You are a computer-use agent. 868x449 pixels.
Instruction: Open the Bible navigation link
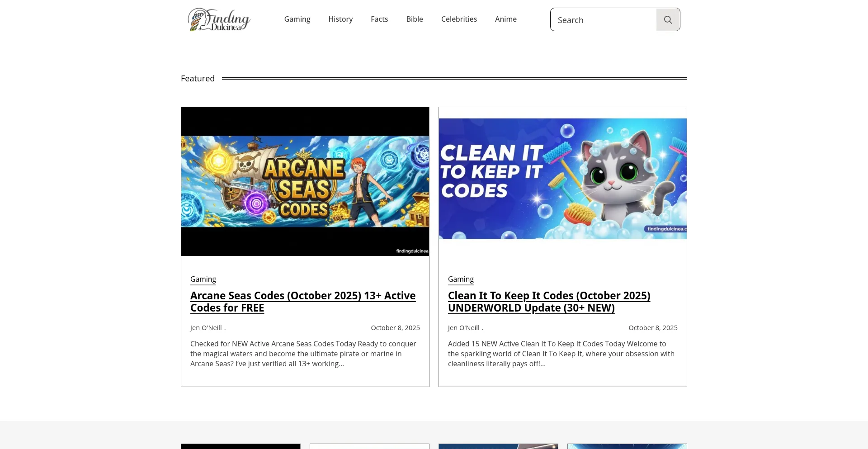(414, 19)
